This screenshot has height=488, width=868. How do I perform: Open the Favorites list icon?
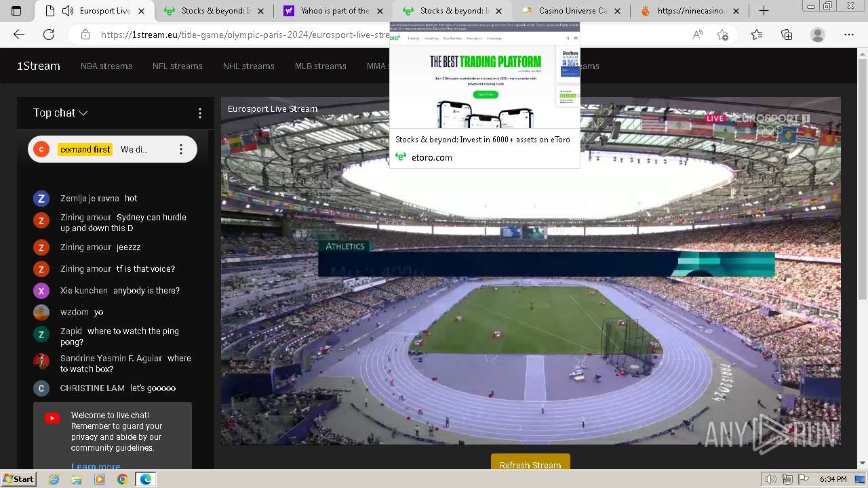click(x=757, y=35)
